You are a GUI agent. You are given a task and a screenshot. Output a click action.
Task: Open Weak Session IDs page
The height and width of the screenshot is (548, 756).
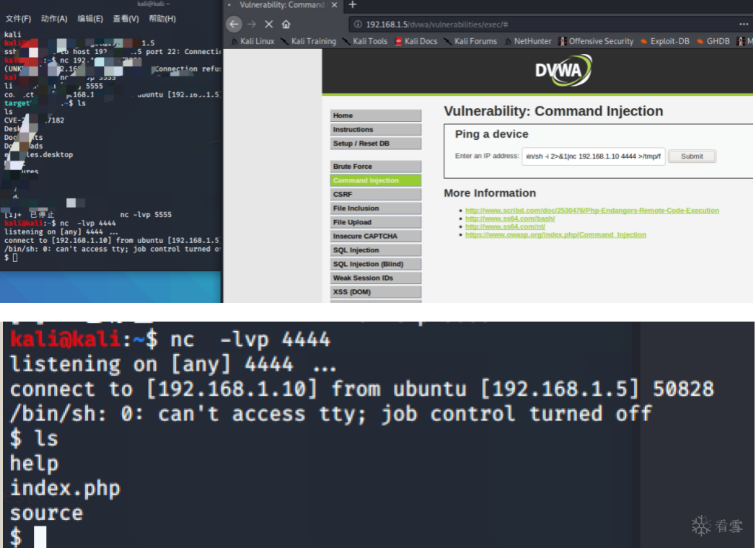tap(376, 278)
